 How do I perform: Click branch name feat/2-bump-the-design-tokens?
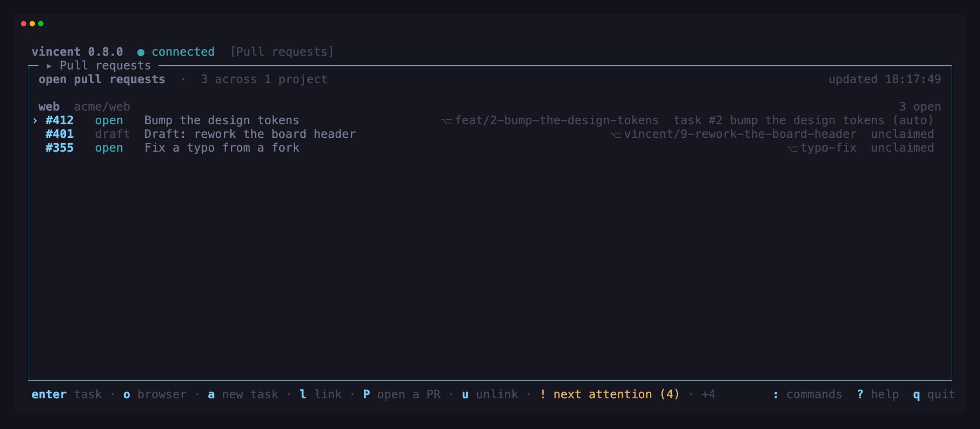(x=557, y=121)
